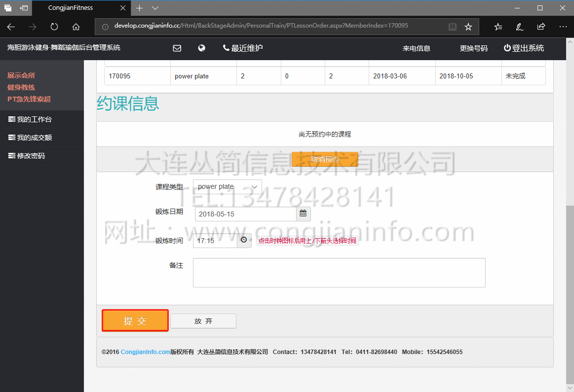Viewport: 574px width, 392px height.
Task: Click date cell 2018-03-06
Action: (402, 76)
